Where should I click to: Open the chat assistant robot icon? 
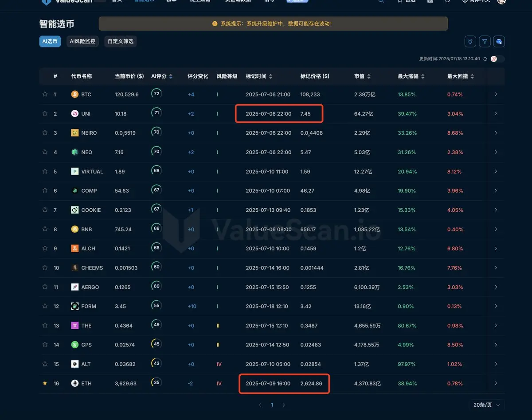click(499, 42)
